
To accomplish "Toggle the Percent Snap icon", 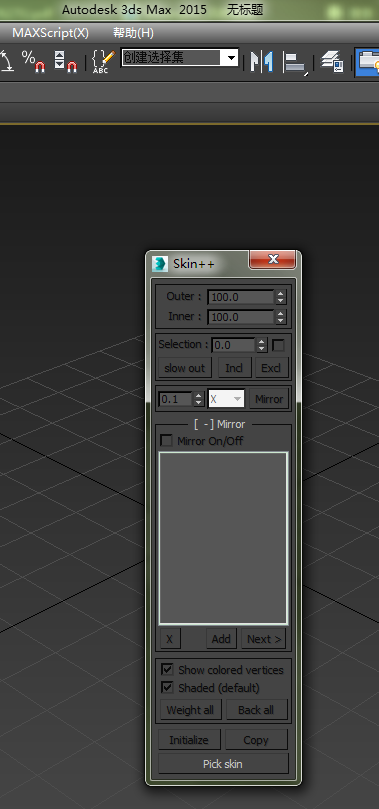I will (34, 61).
